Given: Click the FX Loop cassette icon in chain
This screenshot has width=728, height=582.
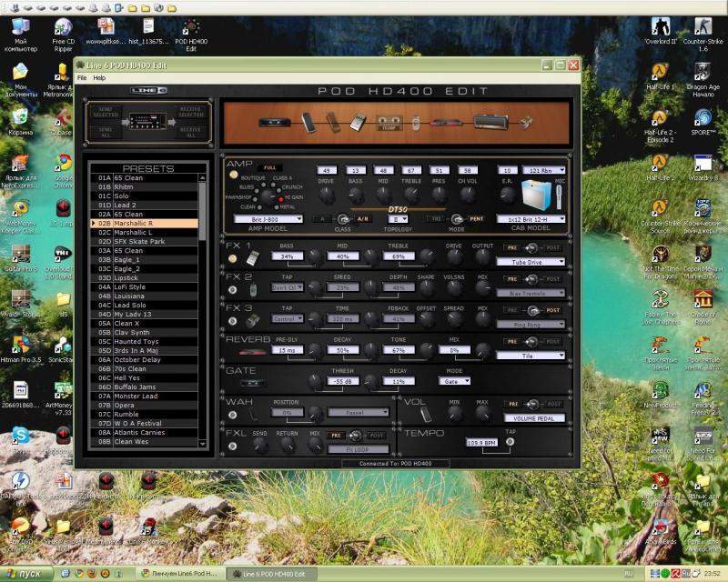Looking at the screenshot, I should coord(389,123).
